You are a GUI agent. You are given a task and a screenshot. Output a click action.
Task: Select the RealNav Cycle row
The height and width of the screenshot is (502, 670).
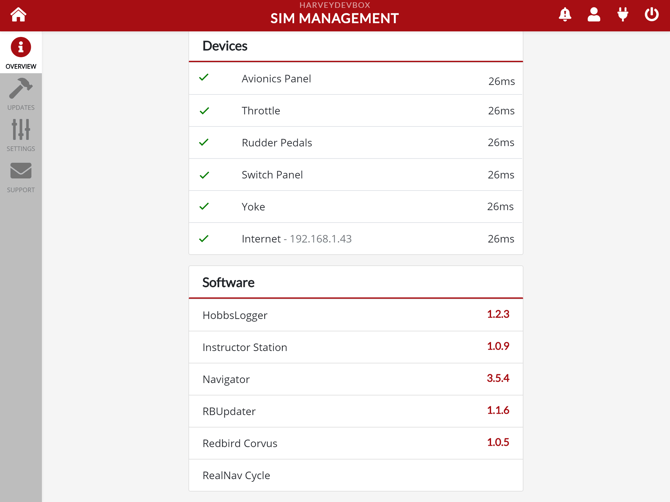(x=356, y=476)
